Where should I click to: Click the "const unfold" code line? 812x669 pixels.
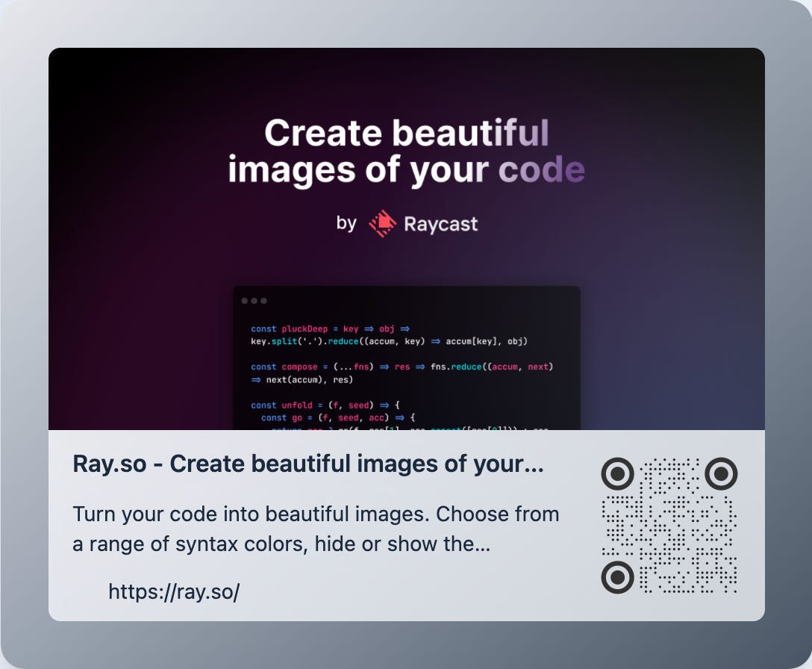(325, 405)
